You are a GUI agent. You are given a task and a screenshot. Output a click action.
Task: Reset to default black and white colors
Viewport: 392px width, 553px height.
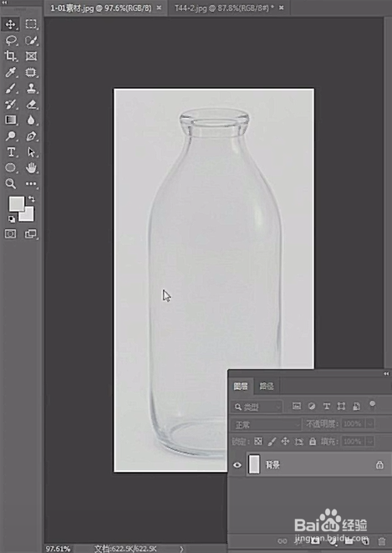click(11, 219)
